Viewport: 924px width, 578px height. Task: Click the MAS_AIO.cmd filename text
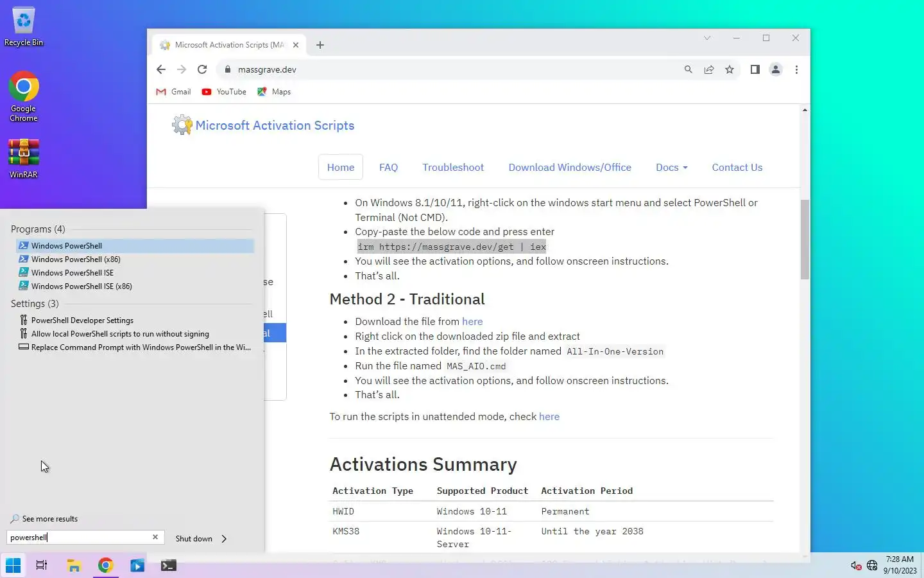click(476, 366)
